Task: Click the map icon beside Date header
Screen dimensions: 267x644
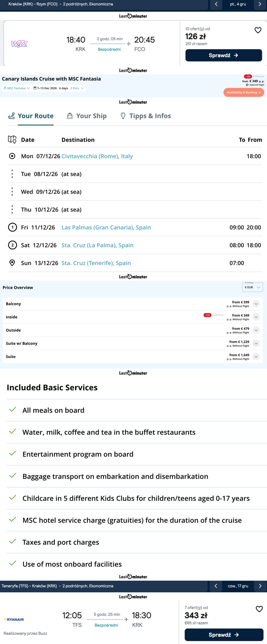Action: [12, 139]
